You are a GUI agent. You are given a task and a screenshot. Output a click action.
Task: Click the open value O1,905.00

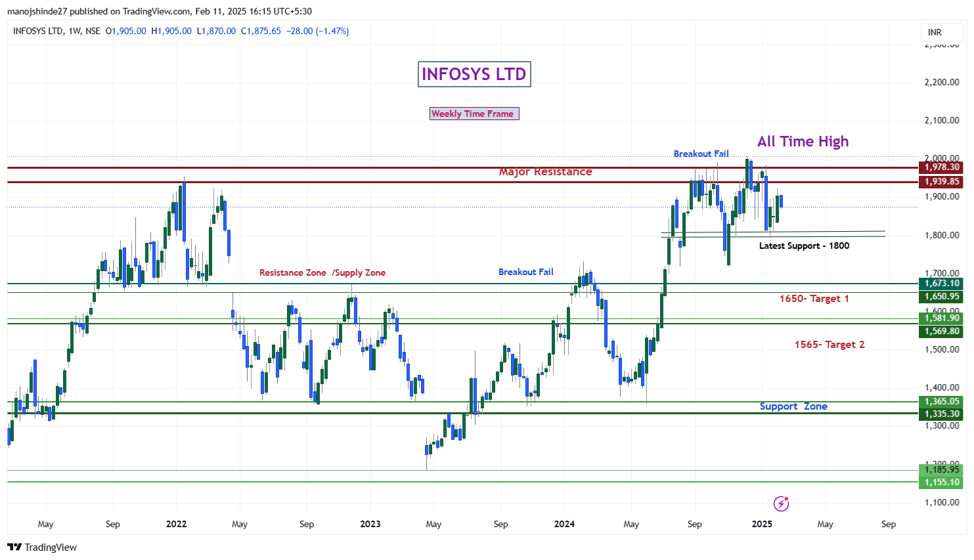pos(126,31)
